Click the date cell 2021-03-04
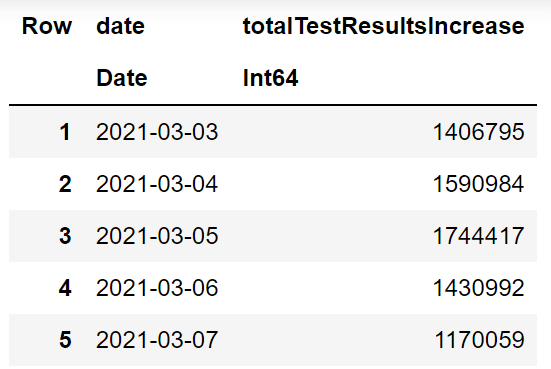 [x=157, y=184]
